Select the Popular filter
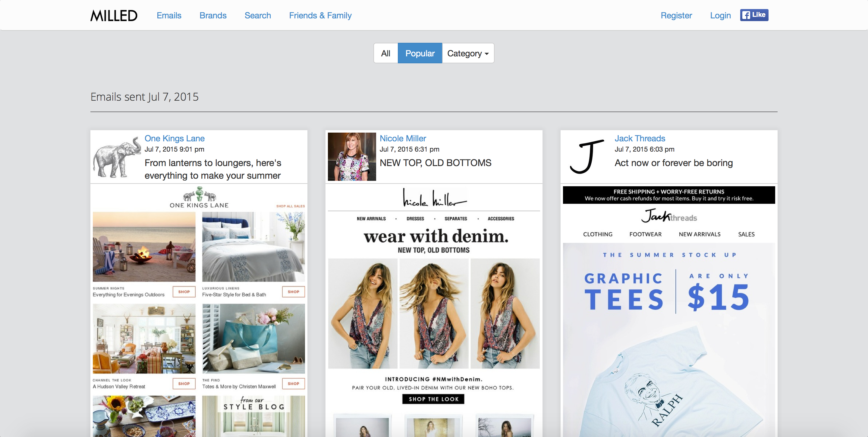Screen dimensions: 868x437 420,53
